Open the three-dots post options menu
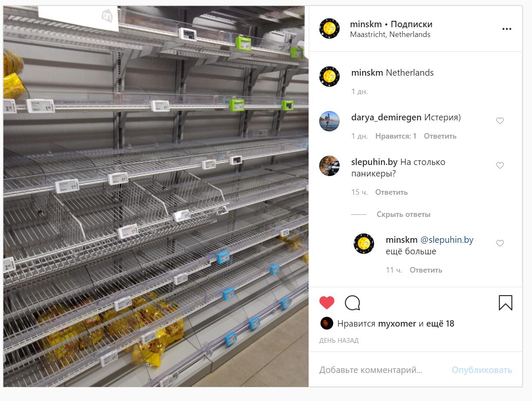The height and width of the screenshot is (401, 532). 506,29
